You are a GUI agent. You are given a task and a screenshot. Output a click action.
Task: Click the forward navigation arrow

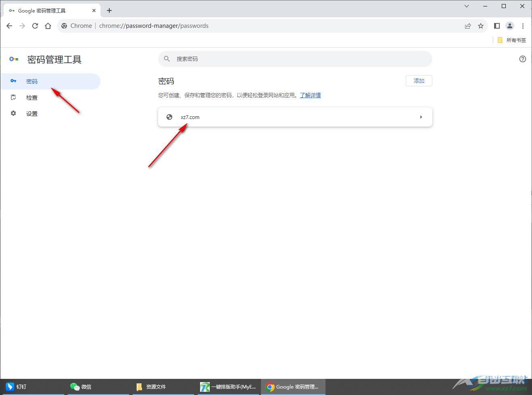tap(22, 26)
